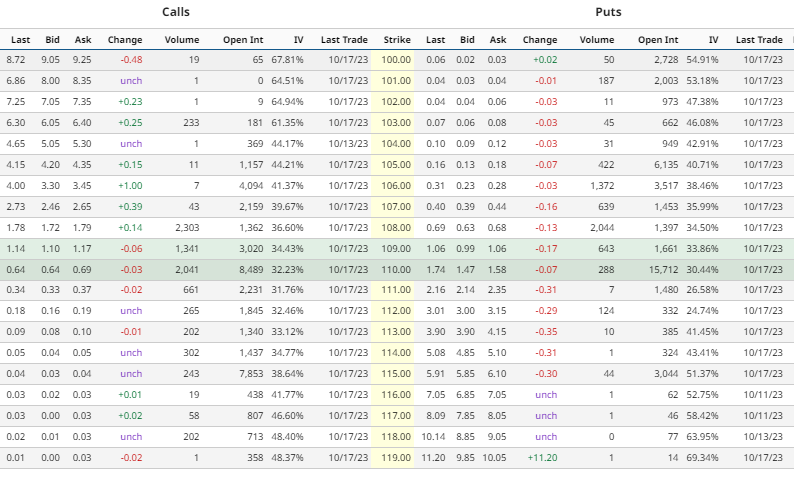Click the puts IV 69.34%
Image resolution: width=794 pixels, height=482 pixels.
702,458
